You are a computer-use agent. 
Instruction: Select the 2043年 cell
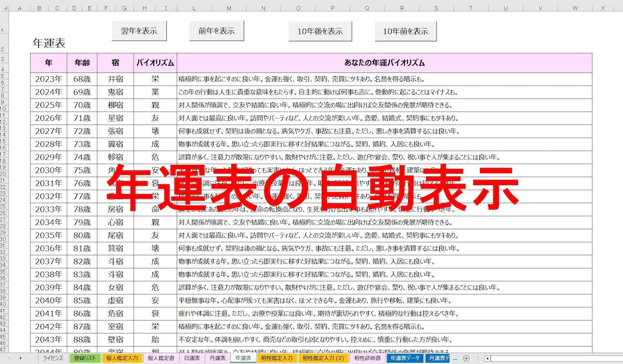click(x=49, y=339)
